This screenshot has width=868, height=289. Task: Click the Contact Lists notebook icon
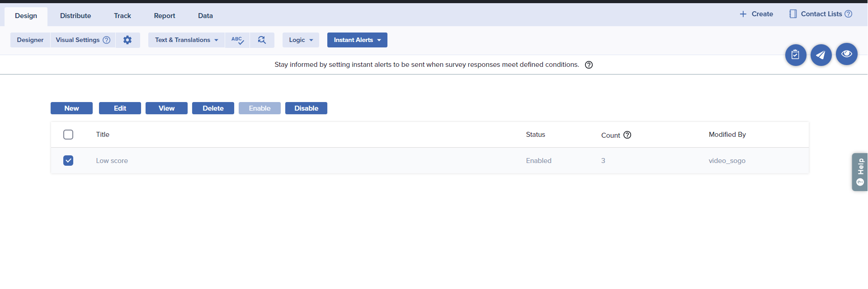(x=793, y=14)
